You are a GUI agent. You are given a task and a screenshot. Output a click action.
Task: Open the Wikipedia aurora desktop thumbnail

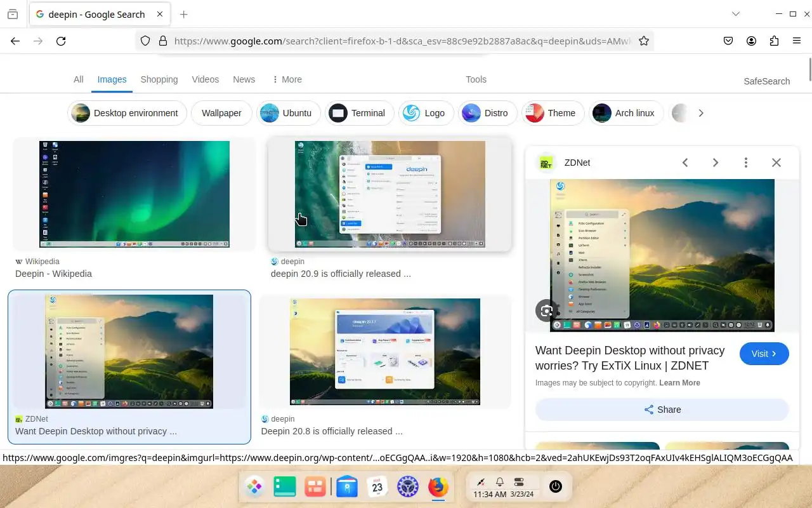[134, 194]
